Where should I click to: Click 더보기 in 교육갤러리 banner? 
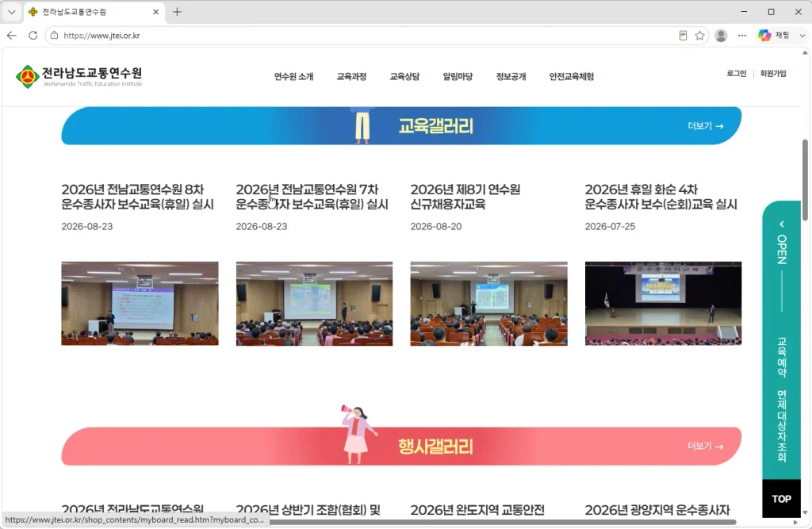point(705,126)
